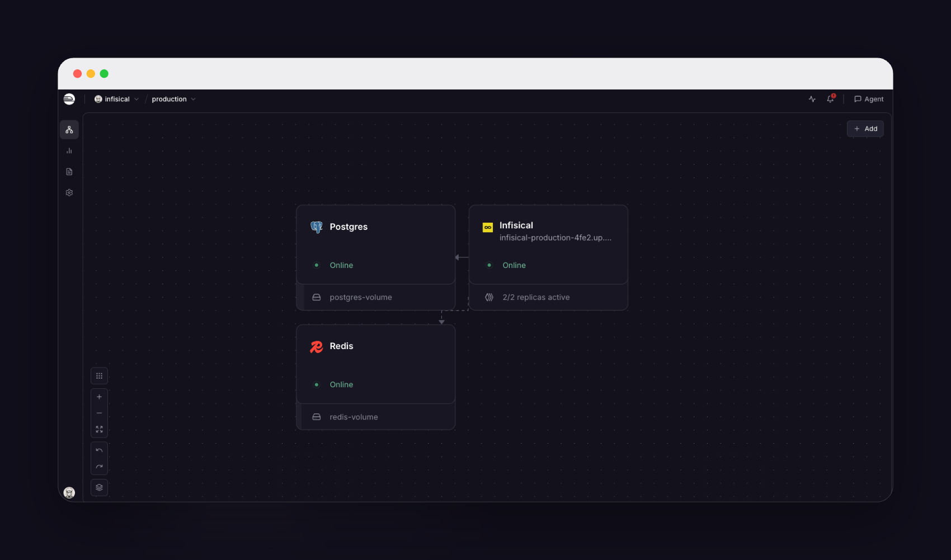Click the redis-volume disk icon
Viewport: 951px width, 560px height.
coord(317,417)
